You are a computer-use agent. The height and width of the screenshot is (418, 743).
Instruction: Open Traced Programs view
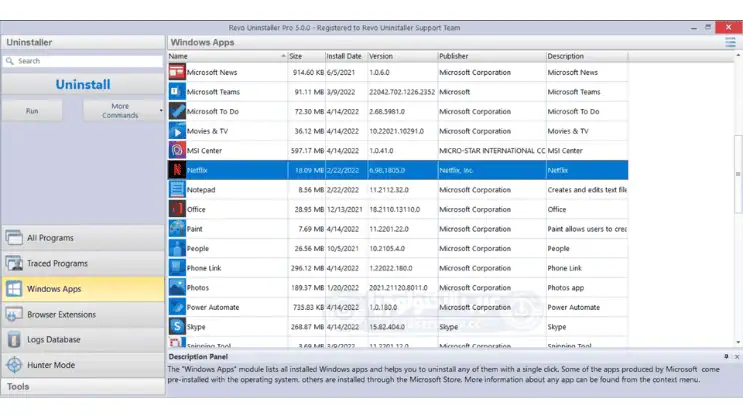83,264
